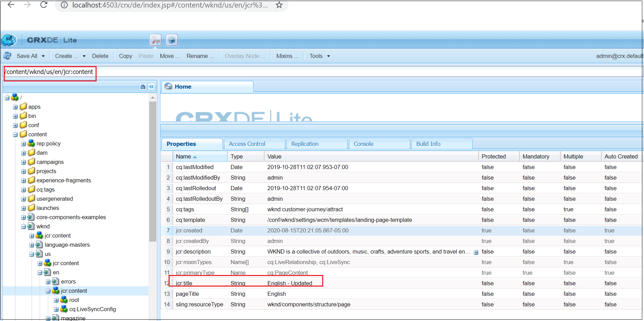Select the magazine tree node
This screenshot has width=644, height=321.
click(73, 318)
